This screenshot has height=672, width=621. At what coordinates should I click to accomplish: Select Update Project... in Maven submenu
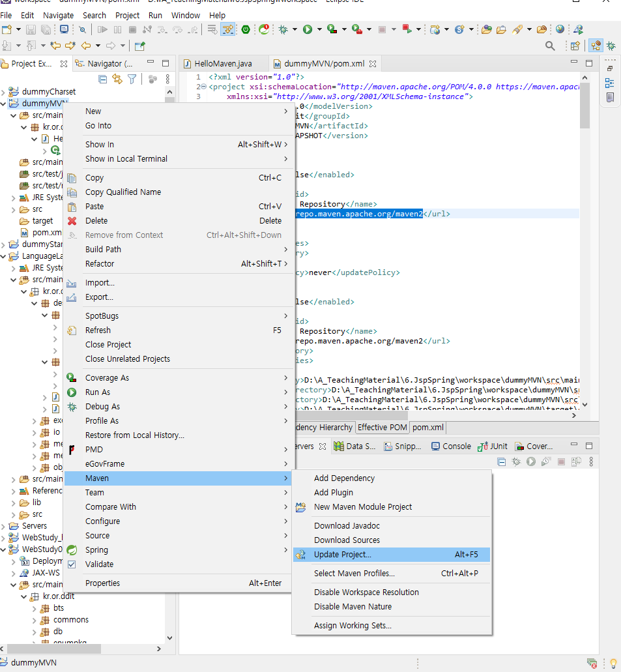pos(392,555)
